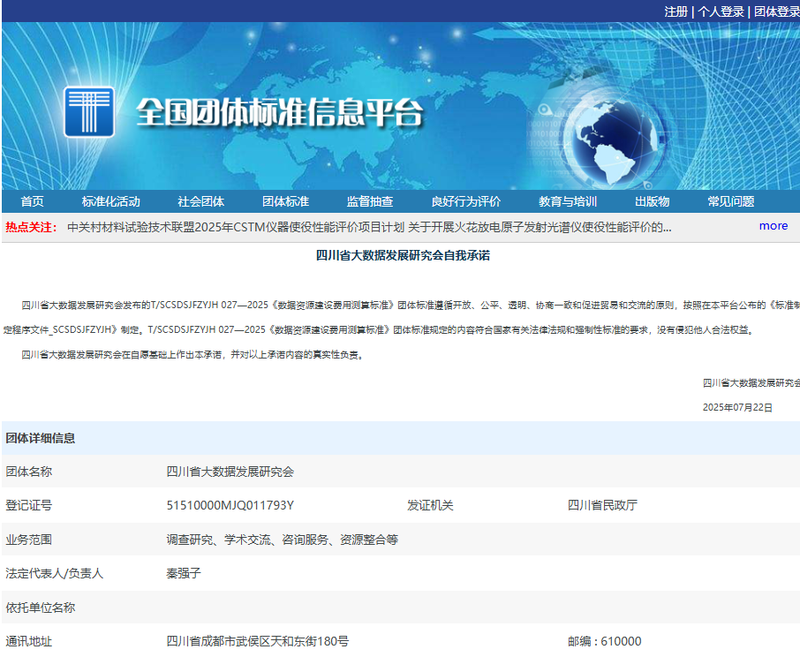800x672 pixels.
Task: Click the 业务范围 value 调查研究、学术交流
Action: 283,540
